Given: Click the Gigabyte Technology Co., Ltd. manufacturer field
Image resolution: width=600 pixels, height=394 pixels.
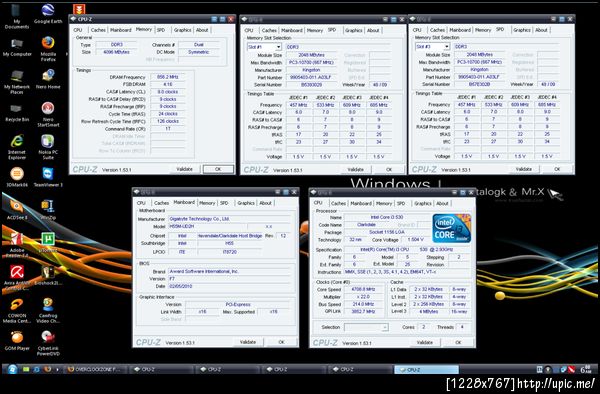Looking at the screenshot, I should click(x=230, y=219).
